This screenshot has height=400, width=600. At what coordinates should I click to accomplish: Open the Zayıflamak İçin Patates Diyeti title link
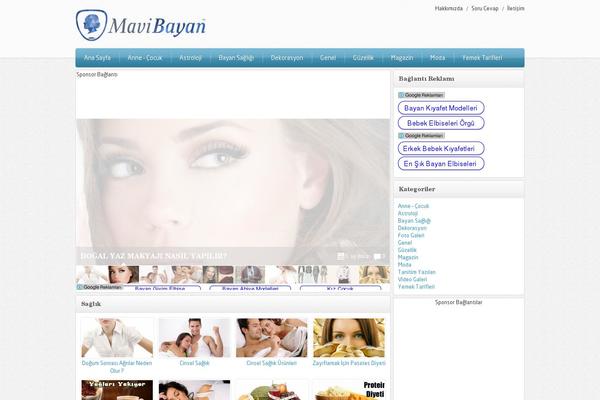click(349, 363)
